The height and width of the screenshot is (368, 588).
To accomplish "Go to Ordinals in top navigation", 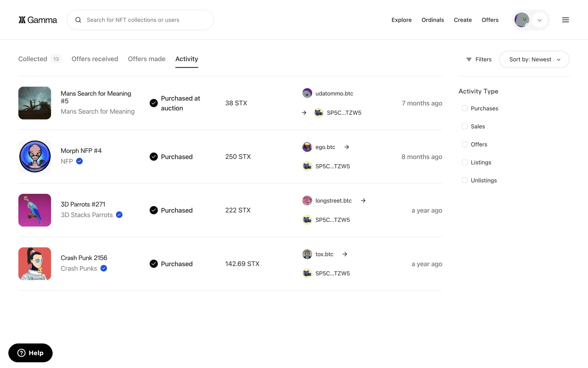I will click(432, 20).
